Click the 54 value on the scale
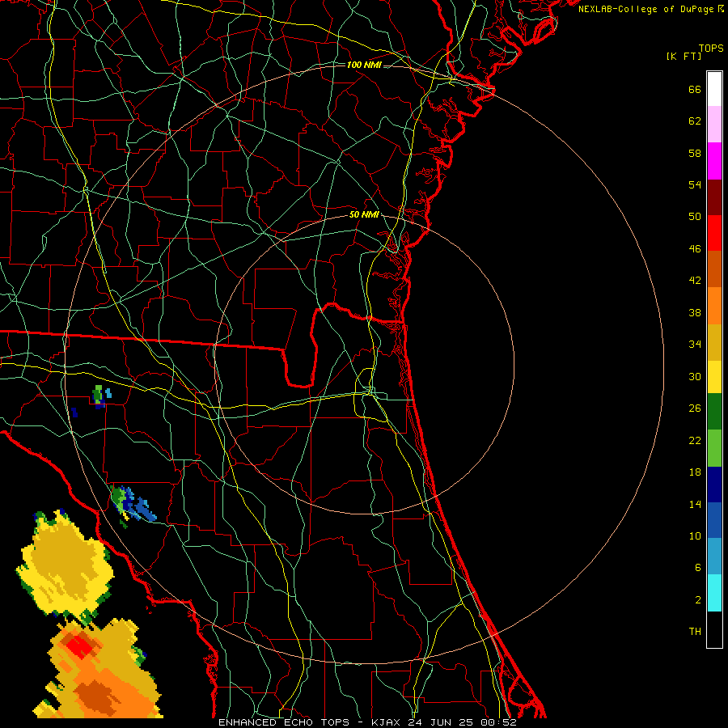The image size is (728, 728). pyautogui.click(x=695, y=184)
